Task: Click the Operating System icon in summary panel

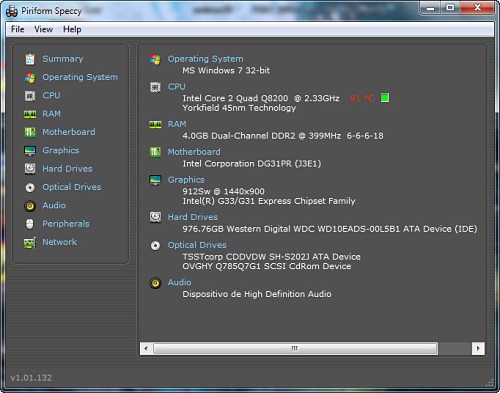Action: [x=155, y=59]
